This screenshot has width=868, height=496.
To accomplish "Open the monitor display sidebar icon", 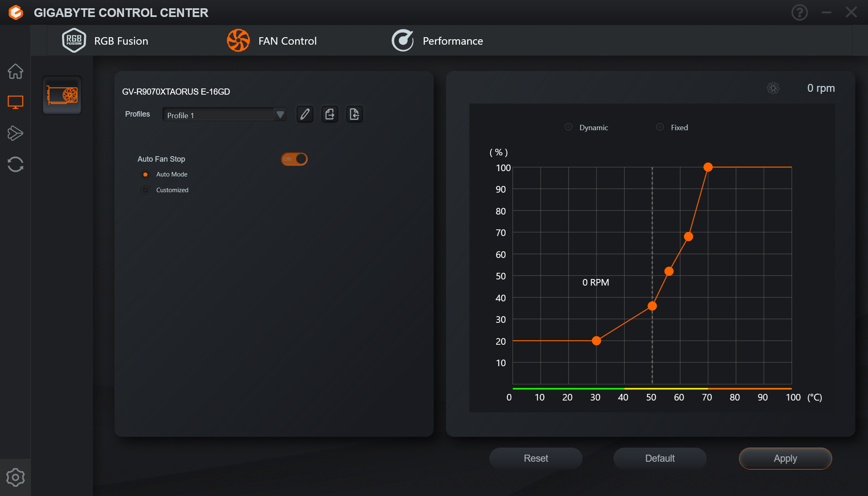I will pos(15,102).
